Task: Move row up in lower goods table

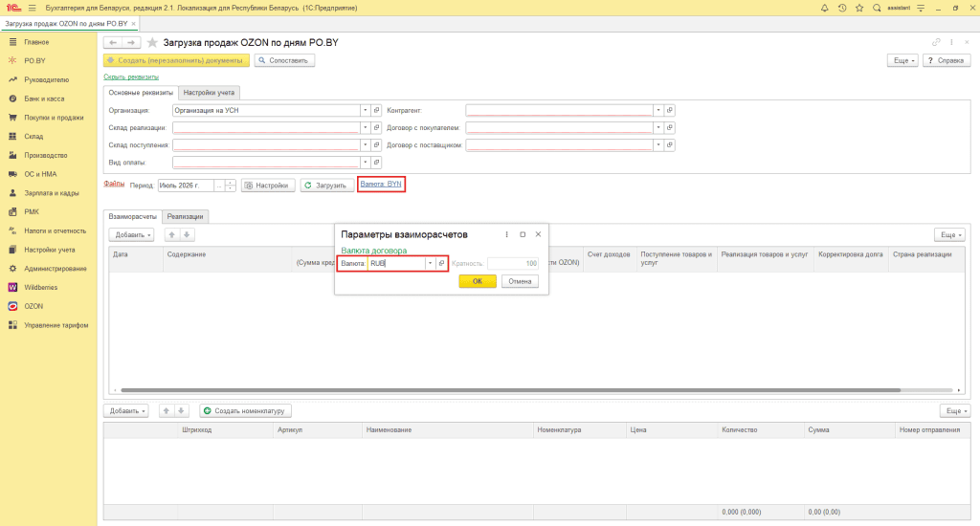Action: pos(167,411)
